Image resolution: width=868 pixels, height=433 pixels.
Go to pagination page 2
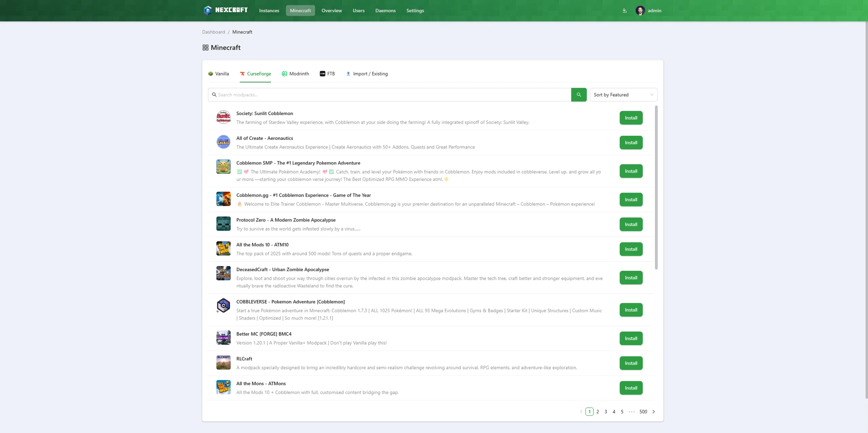(597, 412)
